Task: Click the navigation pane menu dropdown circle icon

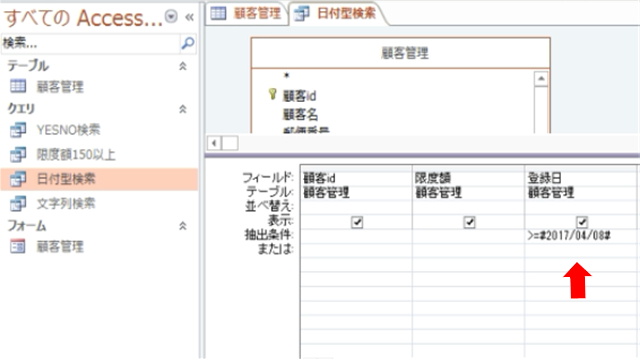Action: (x=171, y=16)
